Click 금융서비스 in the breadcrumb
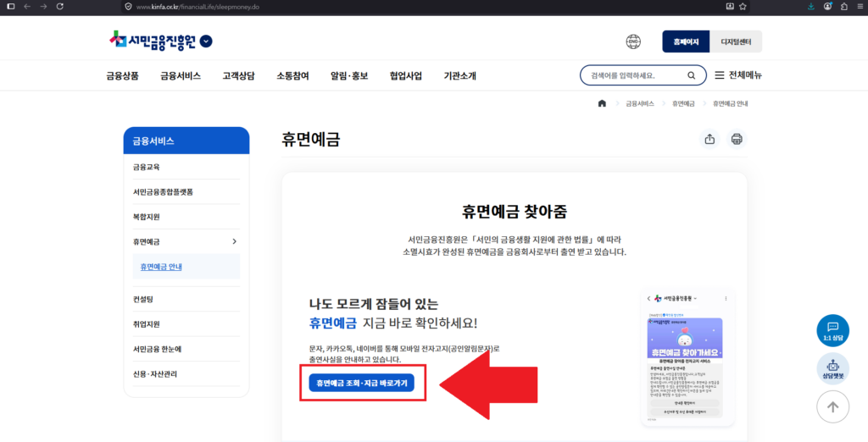This screenshot has width=868, height=442. (x=640, y=103)
